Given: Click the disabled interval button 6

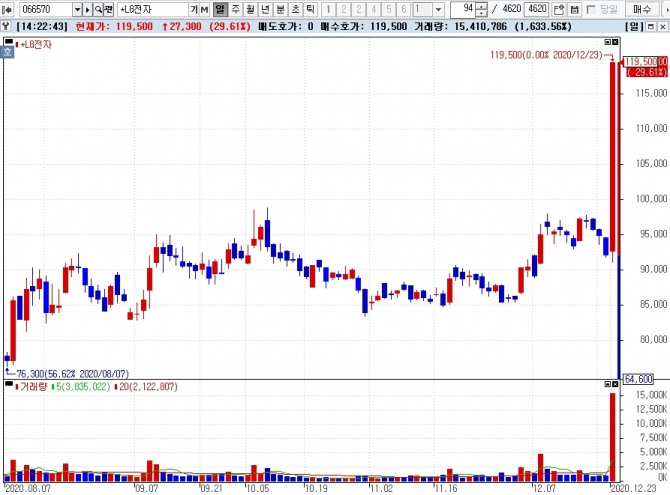Looking at the screenshot, I should pos(403,9).
